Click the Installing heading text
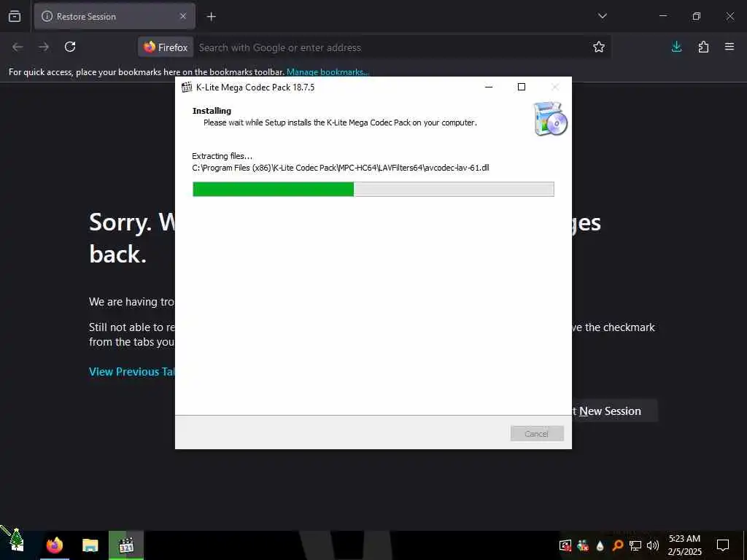This screenshot has height=560, width=747. point(212,111)
